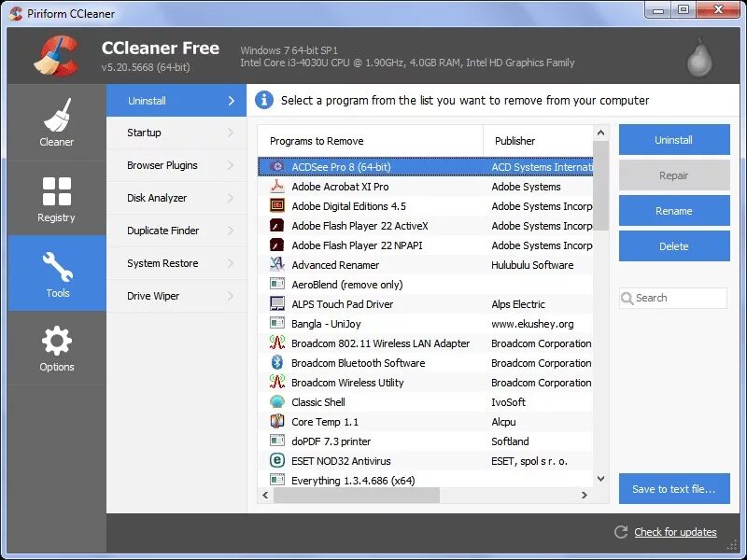Click the vertical scrollbar thumb
Screen dimensions: 747x560
(x=600, y=186)
